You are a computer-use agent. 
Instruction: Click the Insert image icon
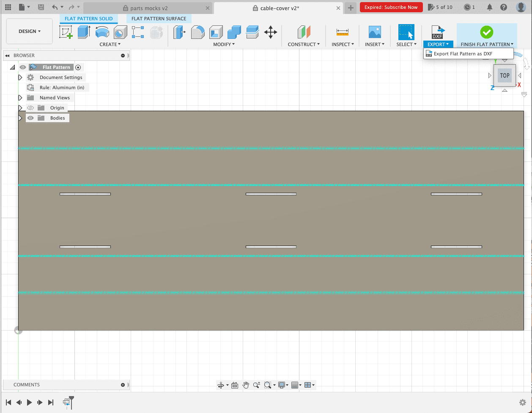374,32
